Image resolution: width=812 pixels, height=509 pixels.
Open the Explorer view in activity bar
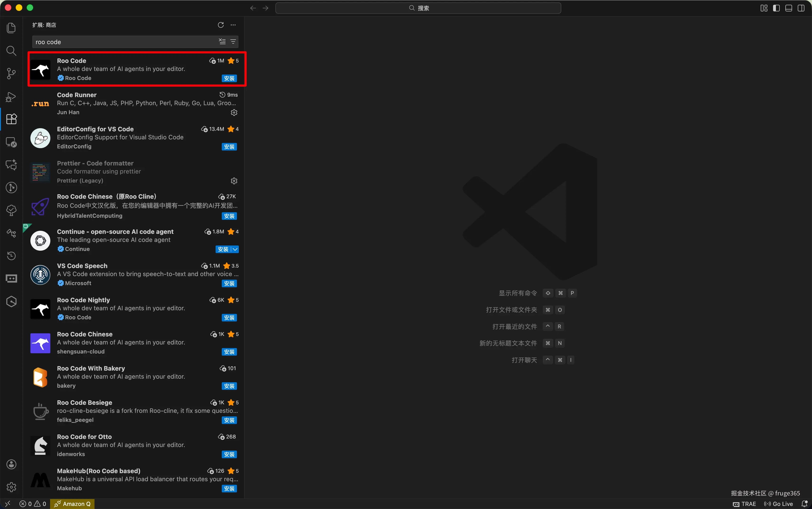(11, 28)
